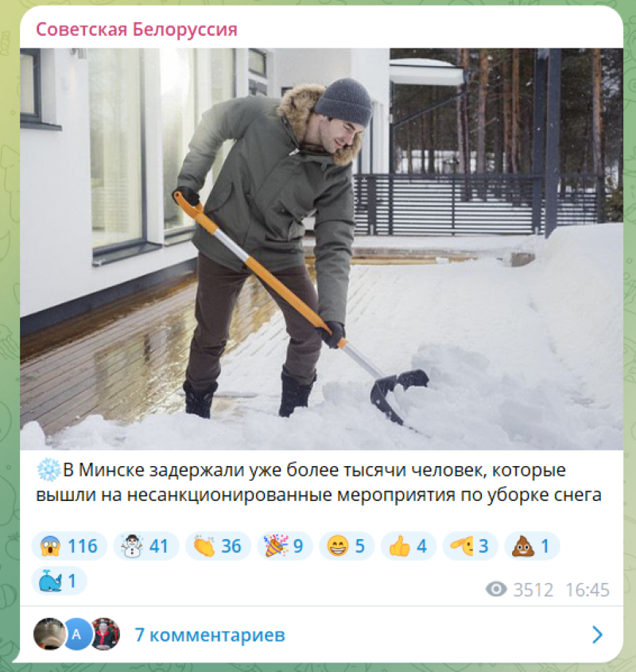
Task: Toggle the clapping hands reaction with 36
Action: tap(218, 546)
